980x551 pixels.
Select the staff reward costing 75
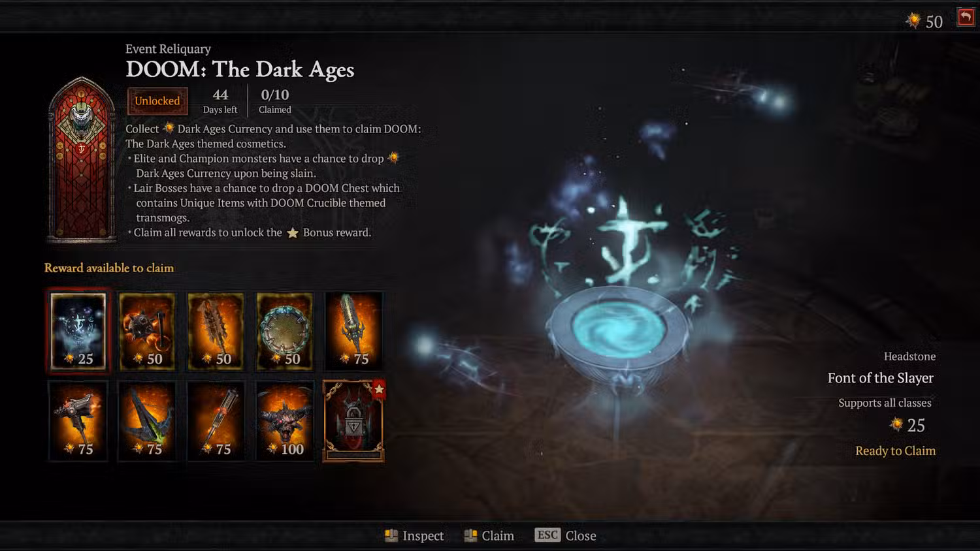[216, 421]
